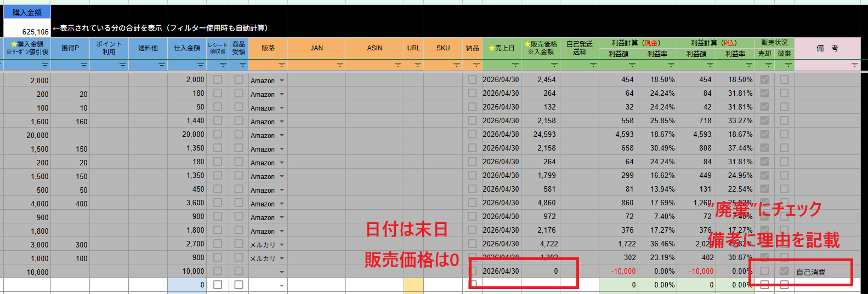Image resolution: width=868 pixels, height=294 pixels.
Task: Open 販路 dropdown in first メルカリ row
Action: click(282, 245)
